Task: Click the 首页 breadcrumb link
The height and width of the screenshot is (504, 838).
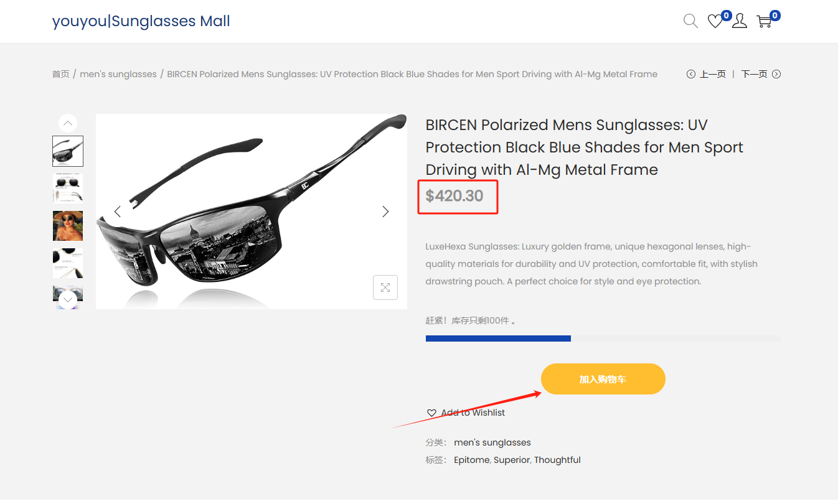Action: coord(61,74)
